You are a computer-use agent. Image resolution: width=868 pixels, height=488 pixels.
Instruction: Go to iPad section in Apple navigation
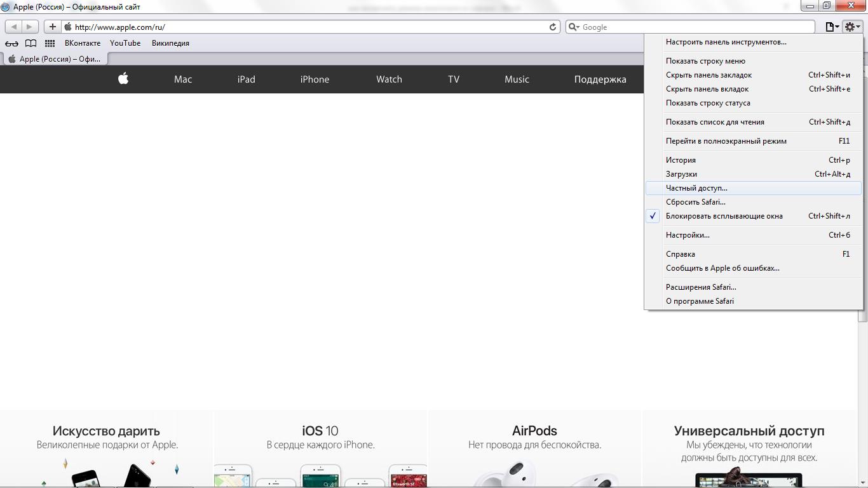click(247, 79)
